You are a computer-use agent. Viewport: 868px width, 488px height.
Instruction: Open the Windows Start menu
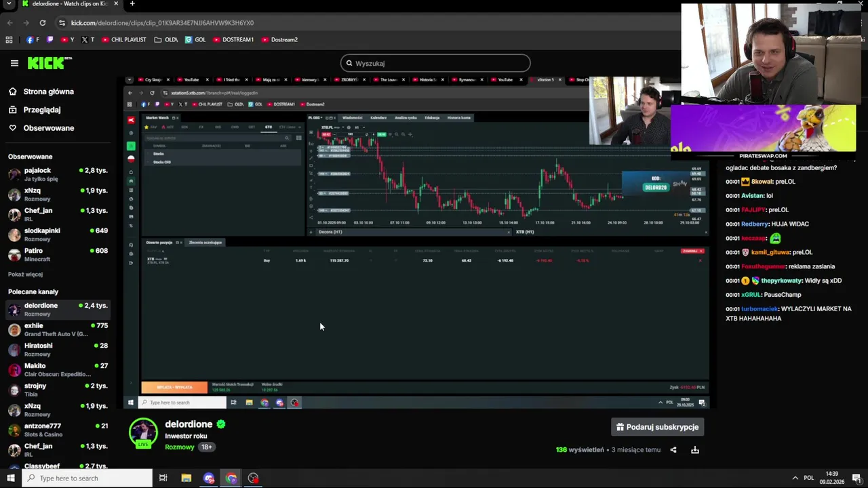point(10,478)
